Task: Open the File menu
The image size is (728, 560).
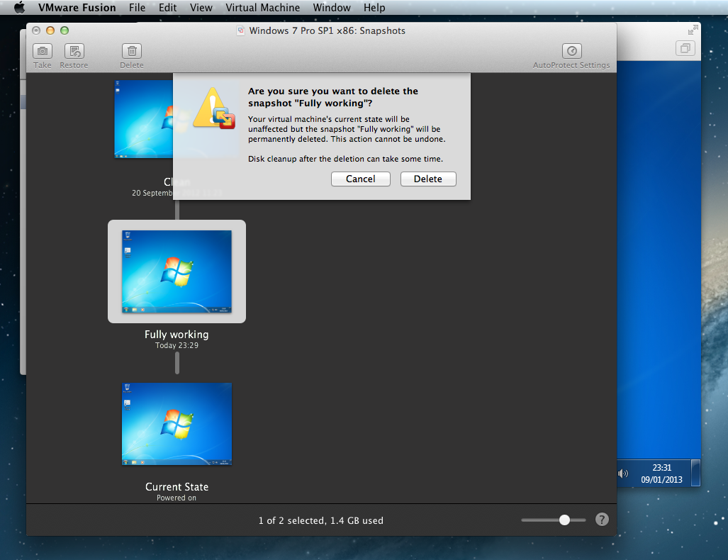Action: pyautogui.click(x=138, y=8)
